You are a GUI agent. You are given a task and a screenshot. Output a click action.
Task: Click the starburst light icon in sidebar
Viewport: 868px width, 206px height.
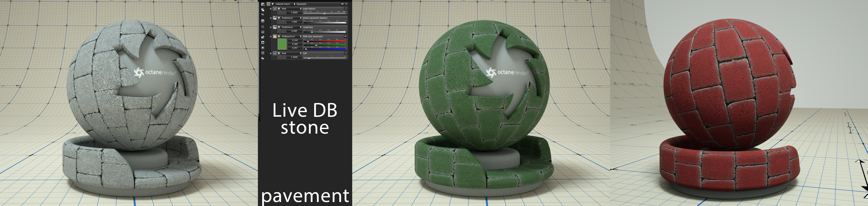[x=263, y=48]
